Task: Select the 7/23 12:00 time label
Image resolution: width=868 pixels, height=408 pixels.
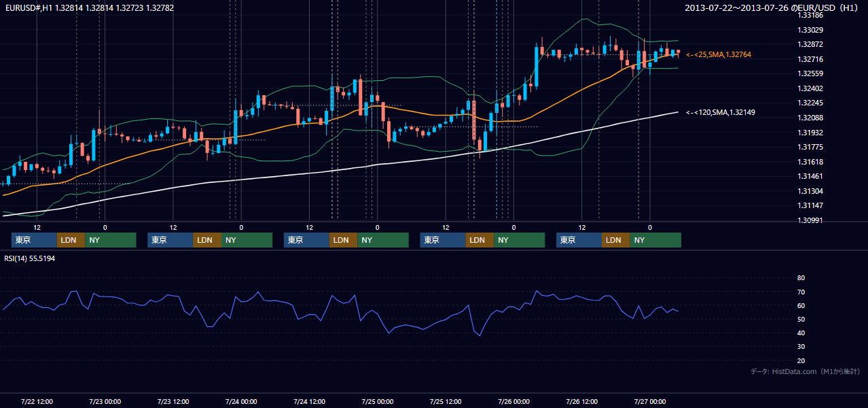Action: tap(173, 401)
